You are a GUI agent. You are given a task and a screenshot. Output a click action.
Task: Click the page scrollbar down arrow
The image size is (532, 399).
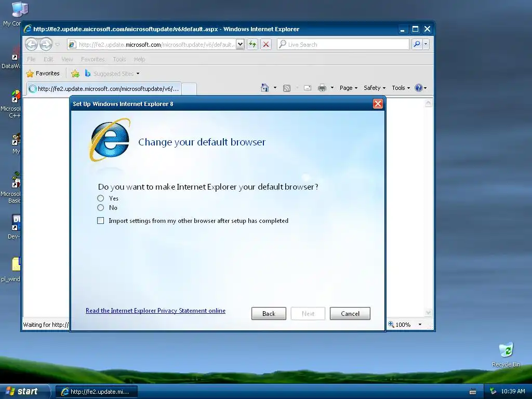pyautogui.click(x=429, y=312)
